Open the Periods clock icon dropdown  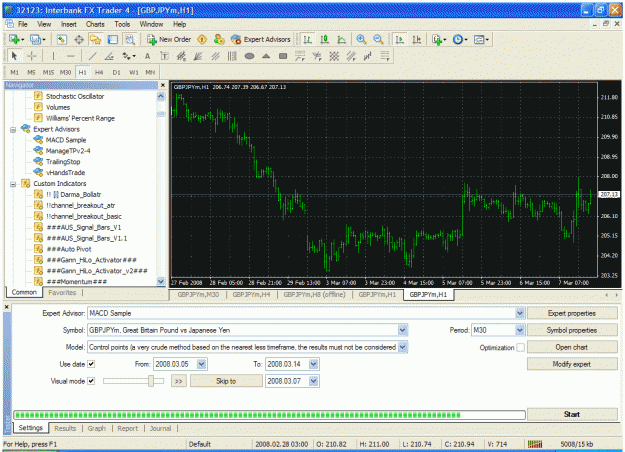460,39
